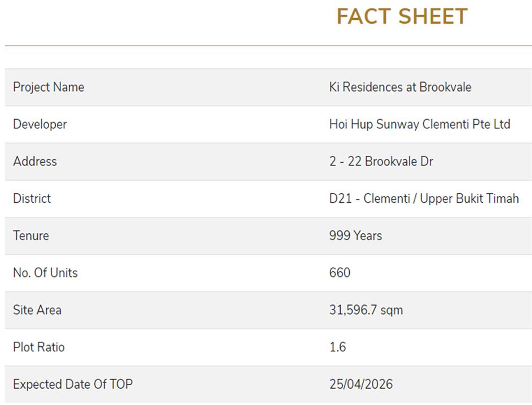Image resolution: width=532 pixels, height=405 pixels.
Task: Click the FACT SHEET heading
Action: click(402, 16)
